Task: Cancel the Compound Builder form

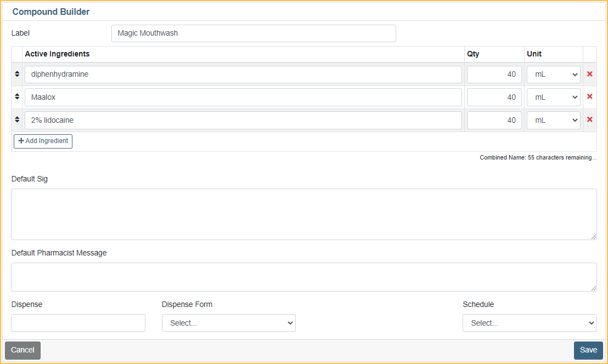Action: (x=22, y=350)
